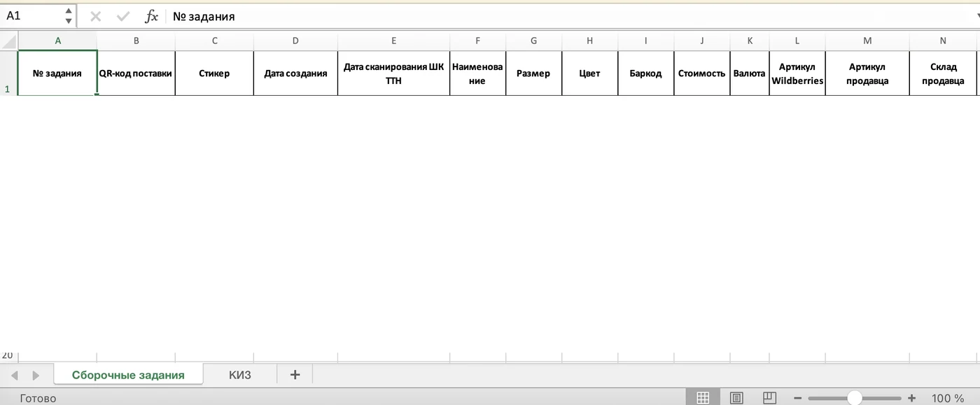Click the Select All corner triangle

[9, 41]
